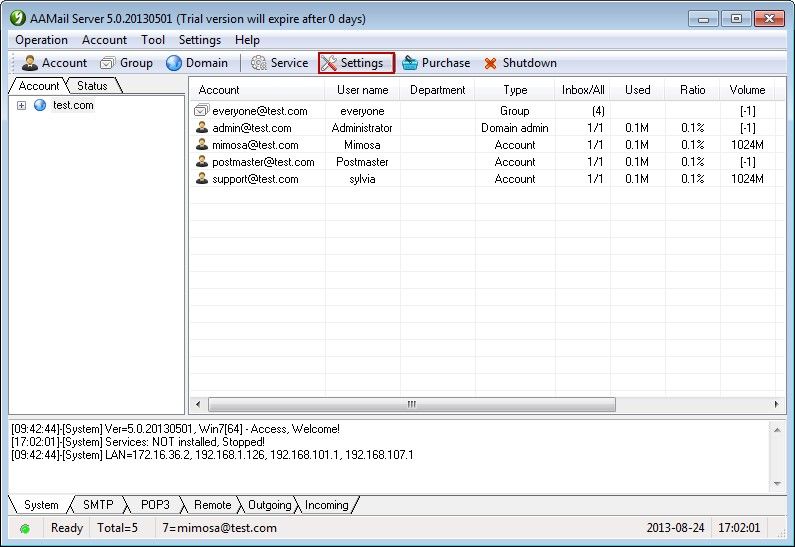Select the everyone@test.com row
The height and width of the screenshot is (547, 795).
tap(487, 111)
